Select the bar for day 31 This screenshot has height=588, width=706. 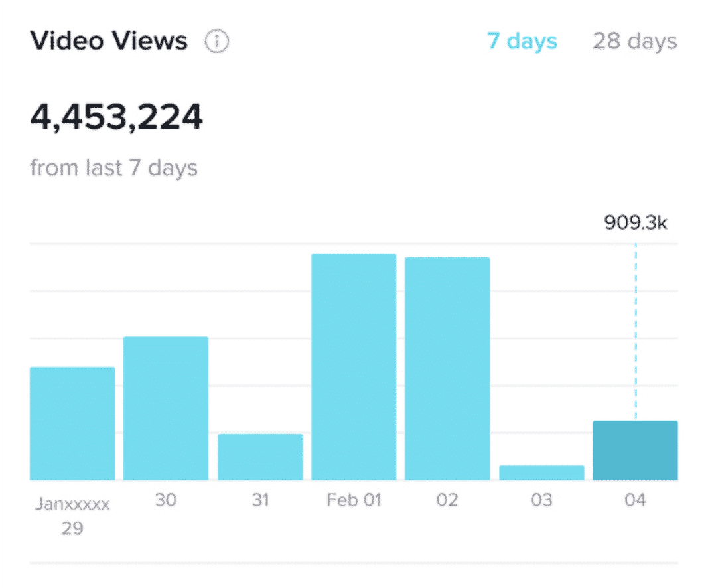click(260, 457)
